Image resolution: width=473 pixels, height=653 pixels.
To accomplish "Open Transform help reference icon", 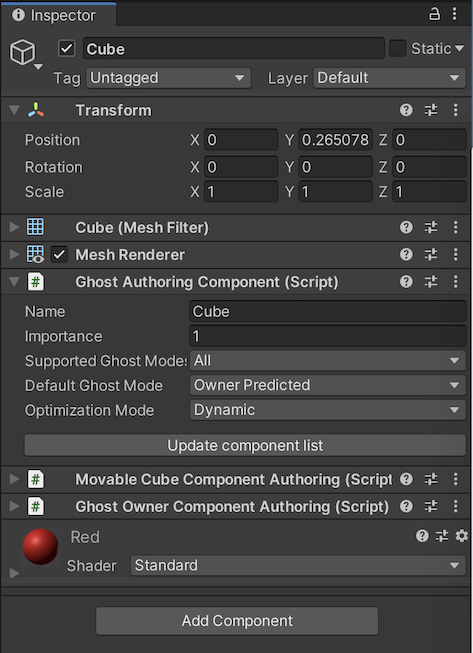I will (x=406, y=110).
